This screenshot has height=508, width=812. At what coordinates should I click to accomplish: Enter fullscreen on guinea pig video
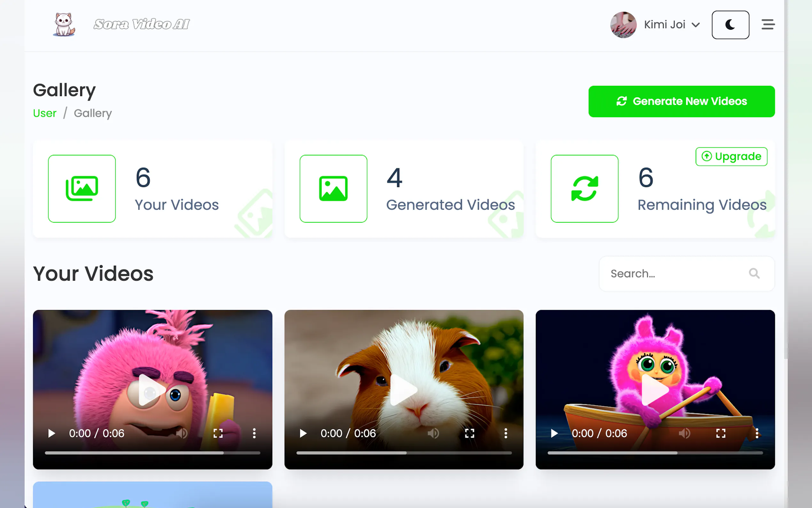click(469, 433)
